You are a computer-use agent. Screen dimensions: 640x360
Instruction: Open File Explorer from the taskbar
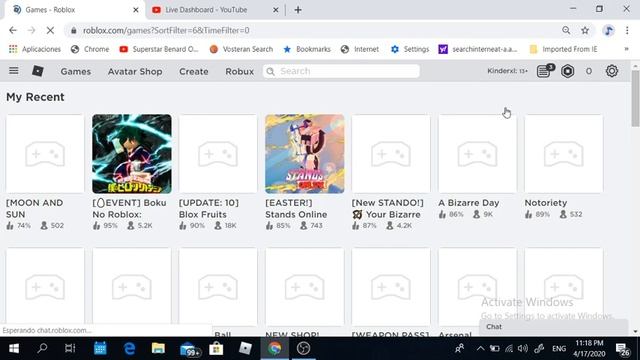(x=158, y=348)
